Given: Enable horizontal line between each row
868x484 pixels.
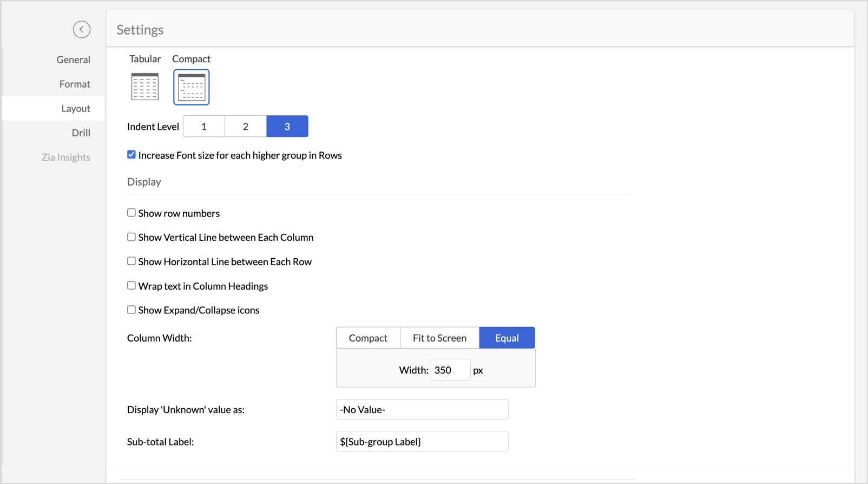Looking at the screenshot, I should click(x=131, y=261).
